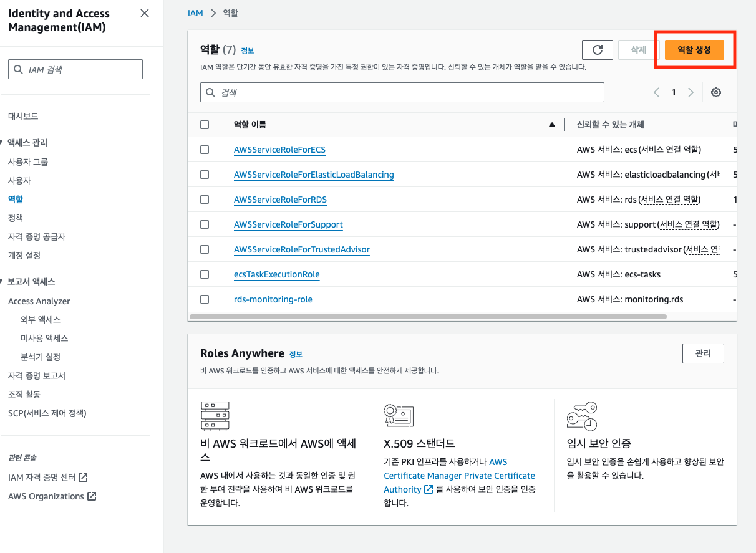756x553 pixels.
Task: Open Access Analyzer in the sidebar
Action: [39, 301]
